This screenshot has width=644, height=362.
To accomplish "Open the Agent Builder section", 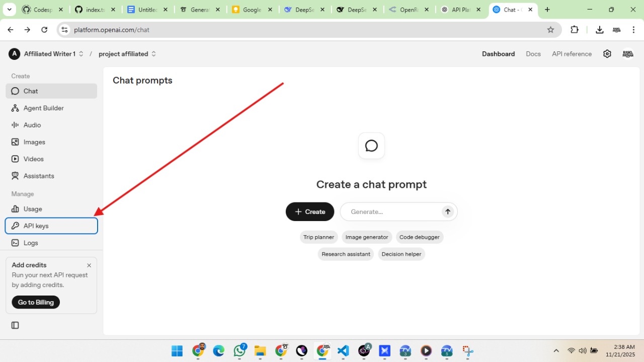I will (43, 108).
